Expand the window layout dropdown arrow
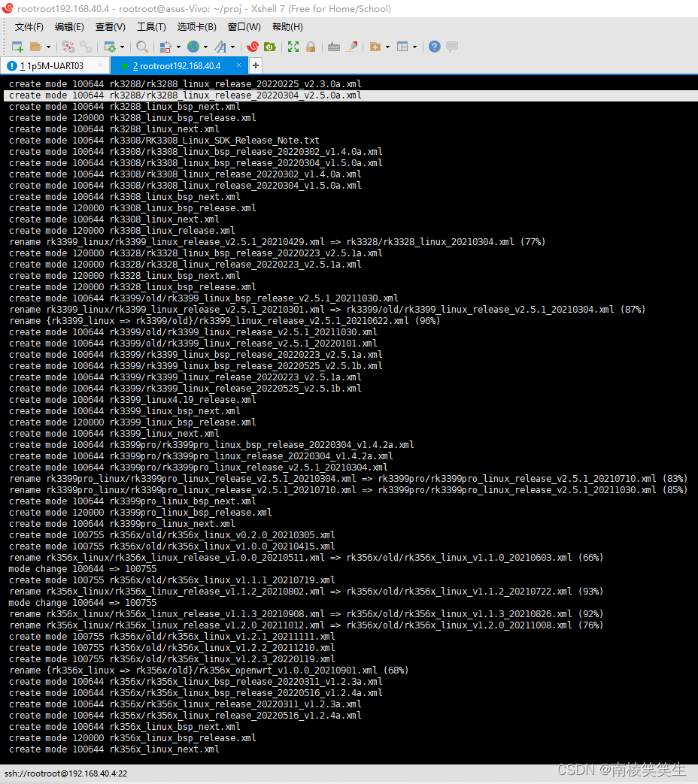This screenshot has height=784, width=698. click(414, 47)
